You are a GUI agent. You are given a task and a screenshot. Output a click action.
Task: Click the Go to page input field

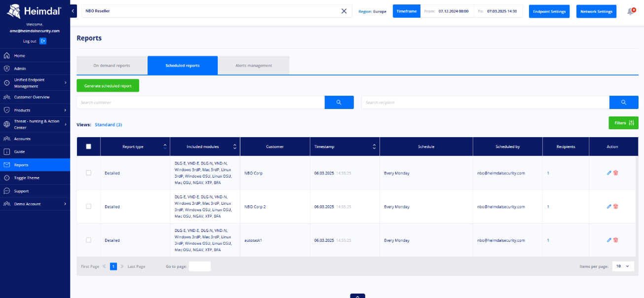pyautogui.click(x=200, y=266)
